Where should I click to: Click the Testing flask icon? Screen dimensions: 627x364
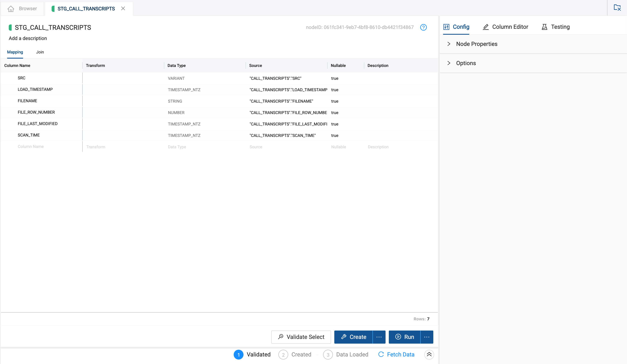coord(544,27)
